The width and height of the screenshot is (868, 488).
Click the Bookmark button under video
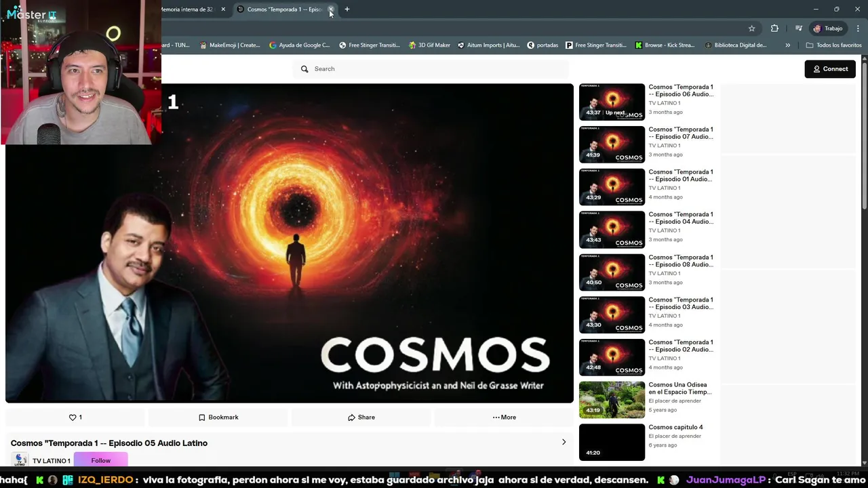(218, 418)
